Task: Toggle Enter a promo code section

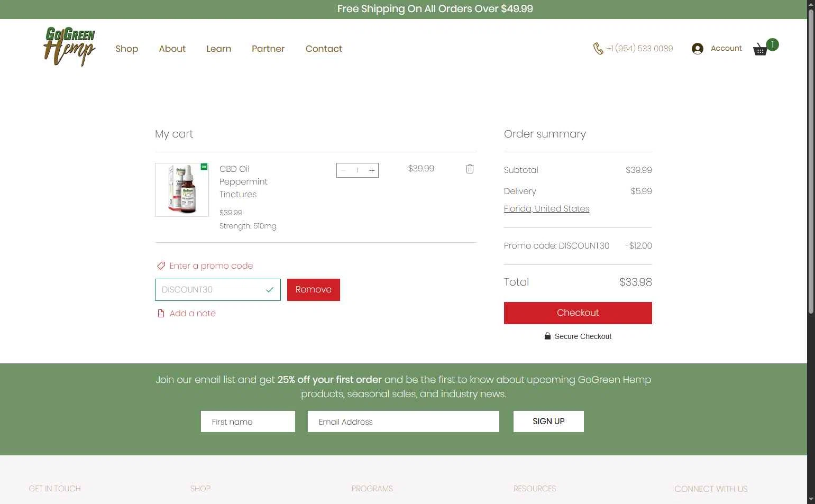Action: pos(211,265)
